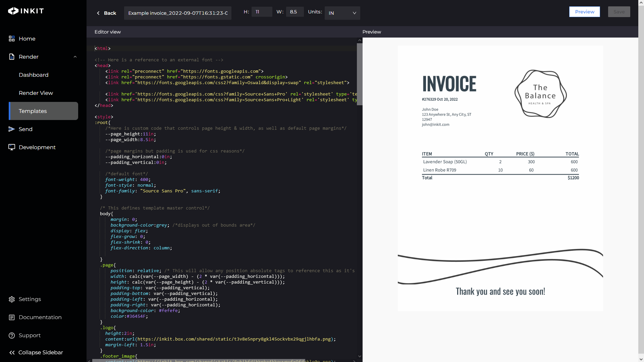This screenshot has width=644, height=362.
Task: Open Render View menu item
Action: pyautogui.click(x=36, y=93)
